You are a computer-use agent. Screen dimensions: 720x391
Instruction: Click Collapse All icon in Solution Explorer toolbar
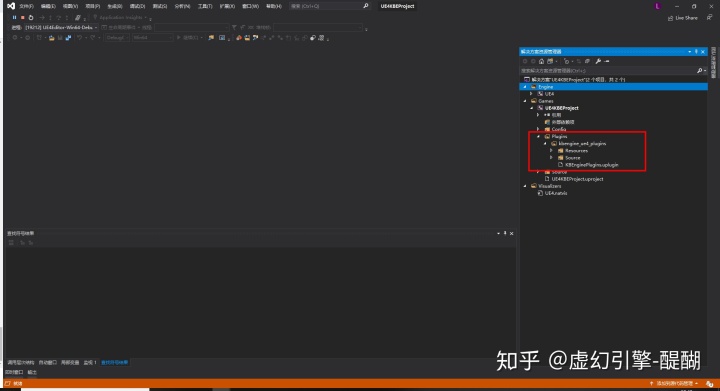tap(587, 61)
